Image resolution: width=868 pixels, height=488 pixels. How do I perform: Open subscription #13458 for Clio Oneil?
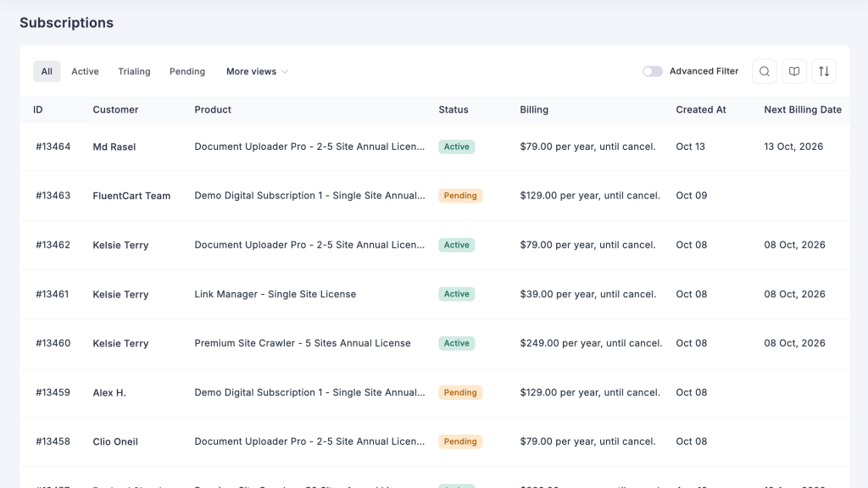coord(53,441)
